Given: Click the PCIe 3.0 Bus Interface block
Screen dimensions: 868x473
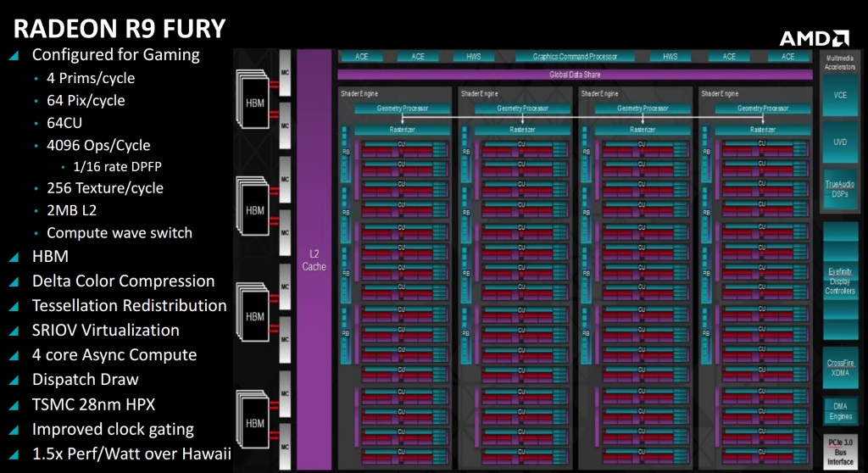Looking at the screenshot, I should pyautogui.click(x=840, y=453).
